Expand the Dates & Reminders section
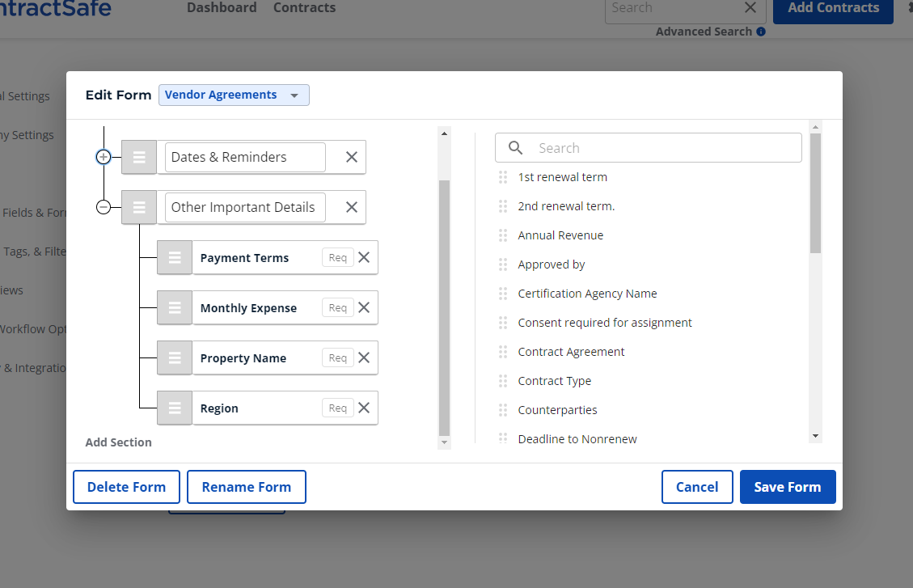The height and width of the screenshot is (588, 913). point(104,156)
